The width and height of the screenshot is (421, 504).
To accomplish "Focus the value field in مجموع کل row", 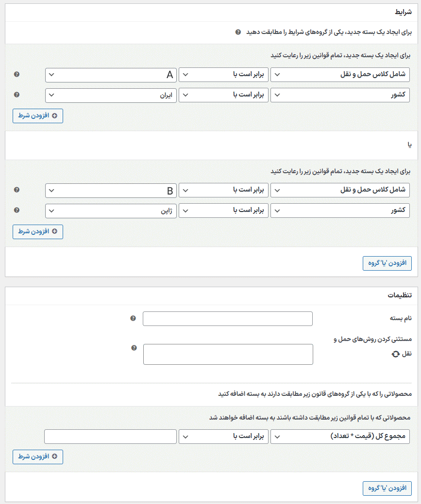I will 110,437.
